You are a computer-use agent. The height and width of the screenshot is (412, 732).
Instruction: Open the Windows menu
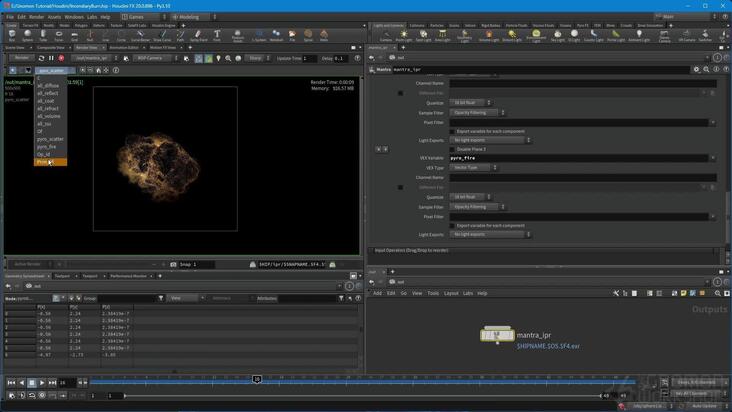pyautogui.click(x=74, y=17)
